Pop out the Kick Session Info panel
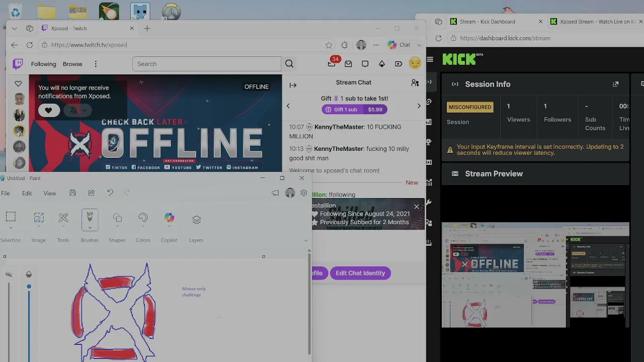This screenshot has width=644, height=362. tap(615, 84)
